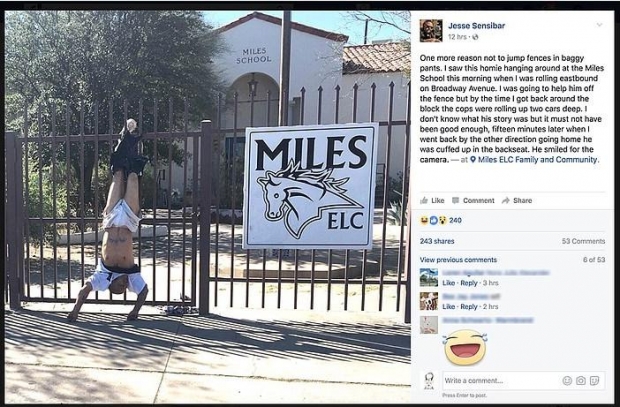Click Jesse Sensibar's profile picture
Viewport: 620px width, 407px height.
click(x=431, y=30)
